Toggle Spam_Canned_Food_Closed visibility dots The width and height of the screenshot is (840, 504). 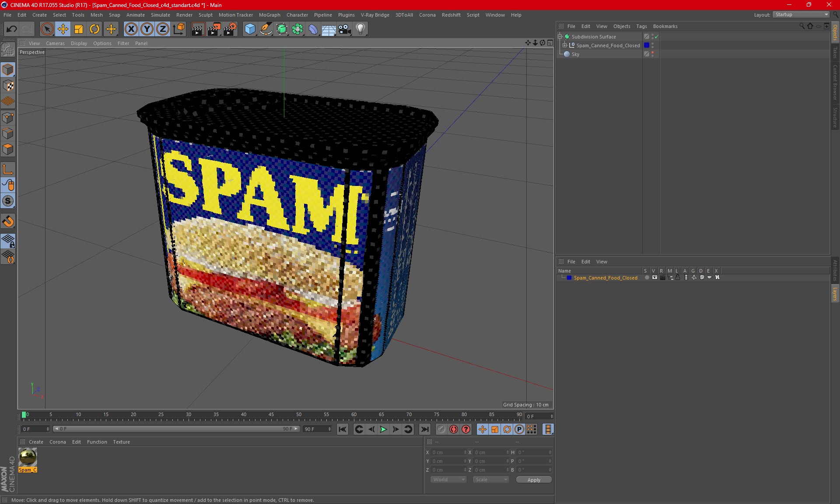[652, 45]
